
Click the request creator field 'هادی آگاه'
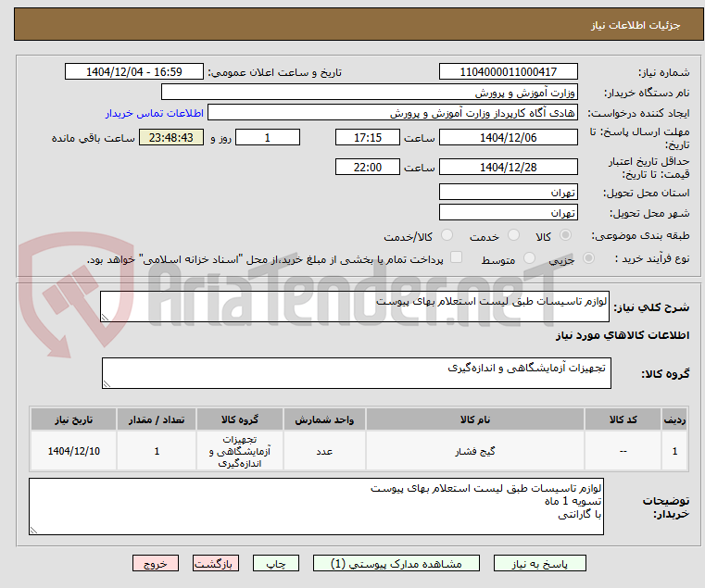tap(393, 113)
